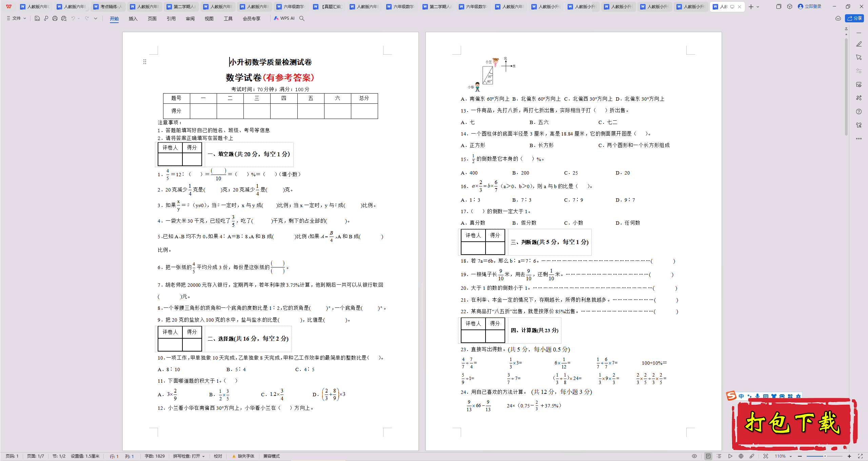Click the vertical scrollbar thumb
The height and width of the screenshot is (461, 868).
[846, 86]
